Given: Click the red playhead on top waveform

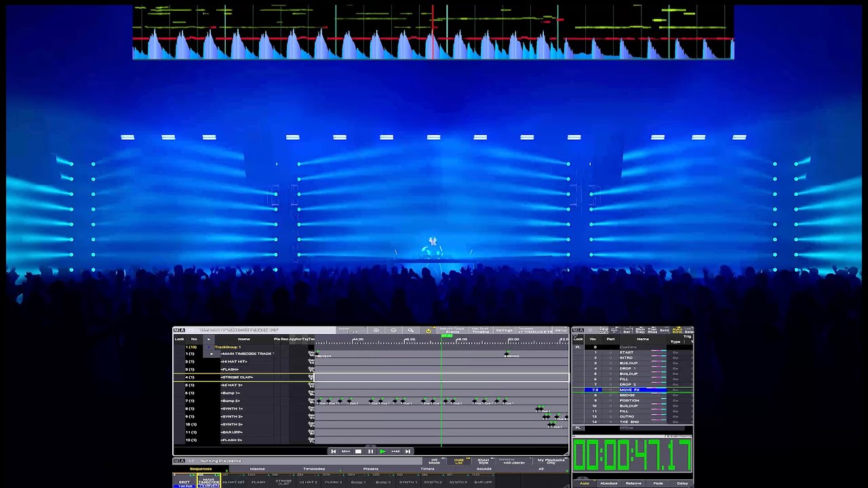Looking at the screenshot, I should tap(433, 33).
